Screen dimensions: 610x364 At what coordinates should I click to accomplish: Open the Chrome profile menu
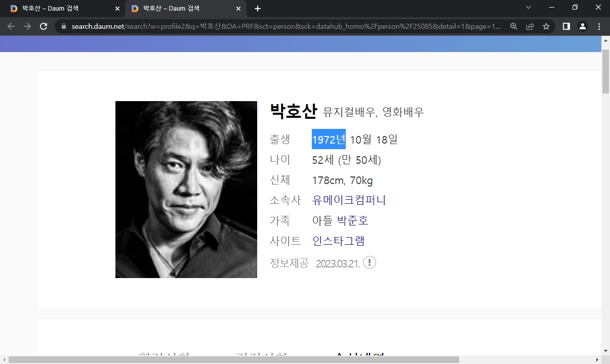click(x=583, y=26)
